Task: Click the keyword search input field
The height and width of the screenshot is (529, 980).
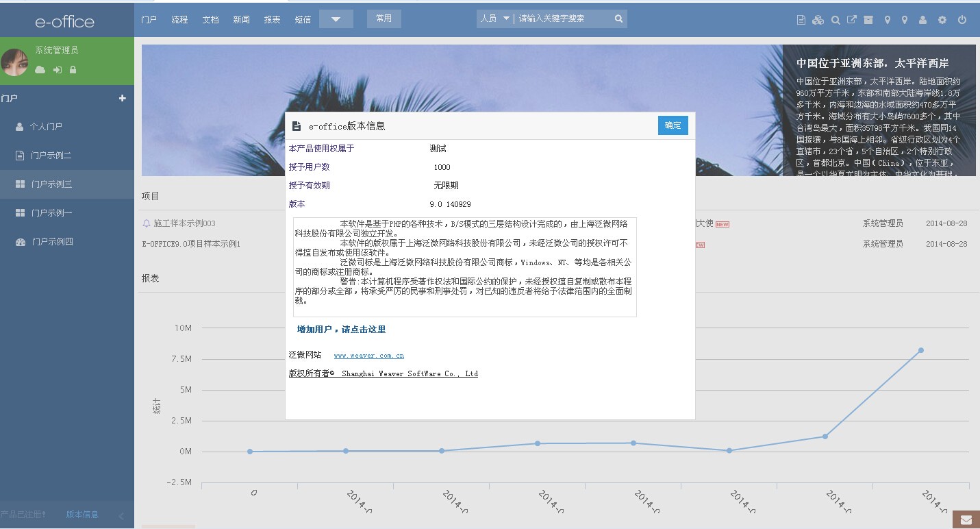Action: coord(562,19)
